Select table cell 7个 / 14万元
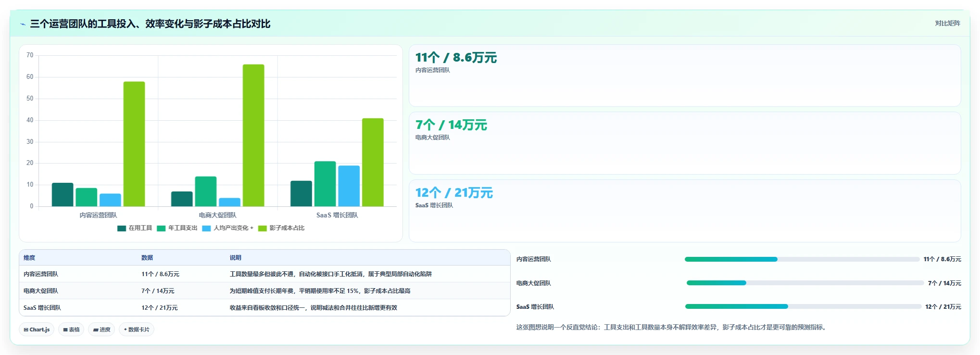980x355 pixels. pyautogui.click(x=158, y=291)
